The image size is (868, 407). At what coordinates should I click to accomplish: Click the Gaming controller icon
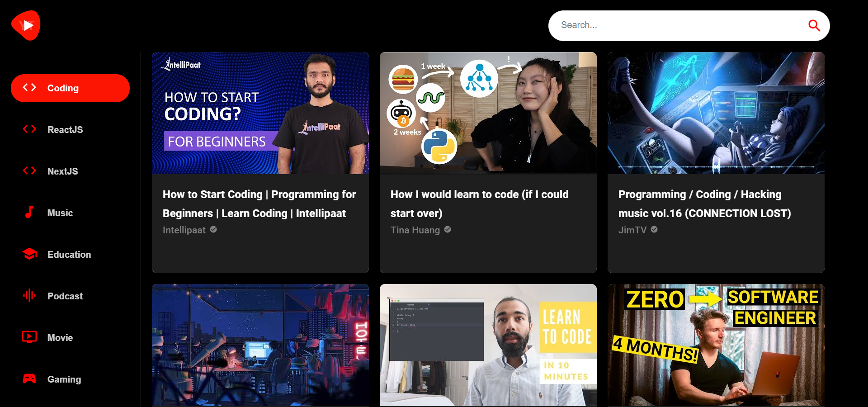29,379
